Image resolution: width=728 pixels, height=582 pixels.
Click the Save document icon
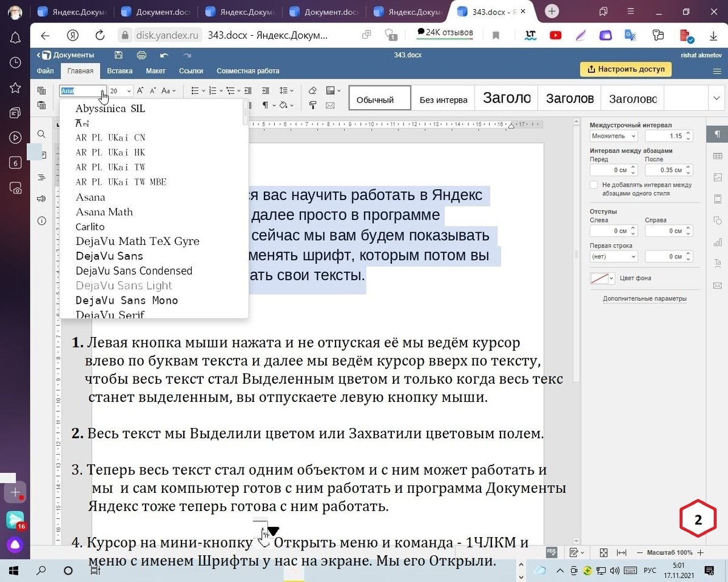tap(118, 55)
